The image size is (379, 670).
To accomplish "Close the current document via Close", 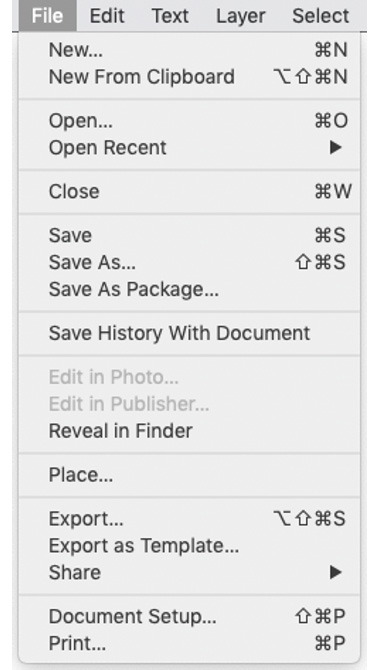I will pyautogui.click(x=189, y=191).
